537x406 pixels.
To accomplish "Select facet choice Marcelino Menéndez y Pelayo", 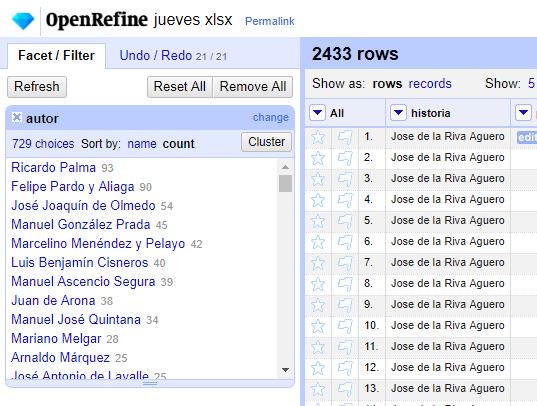I will point(98,244).
